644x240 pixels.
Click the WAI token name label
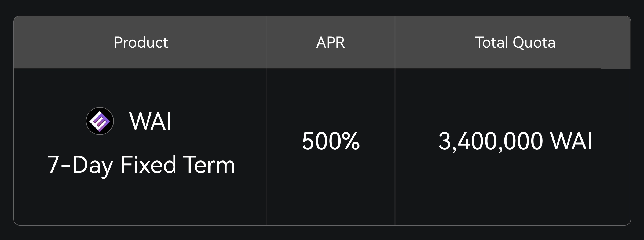tap(150, 121)
